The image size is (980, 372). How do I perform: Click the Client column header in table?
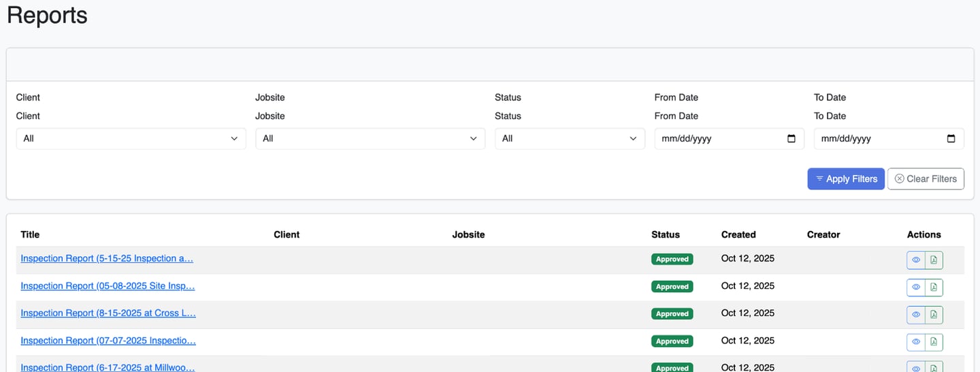pyautogui.click(x=287, y=234)
